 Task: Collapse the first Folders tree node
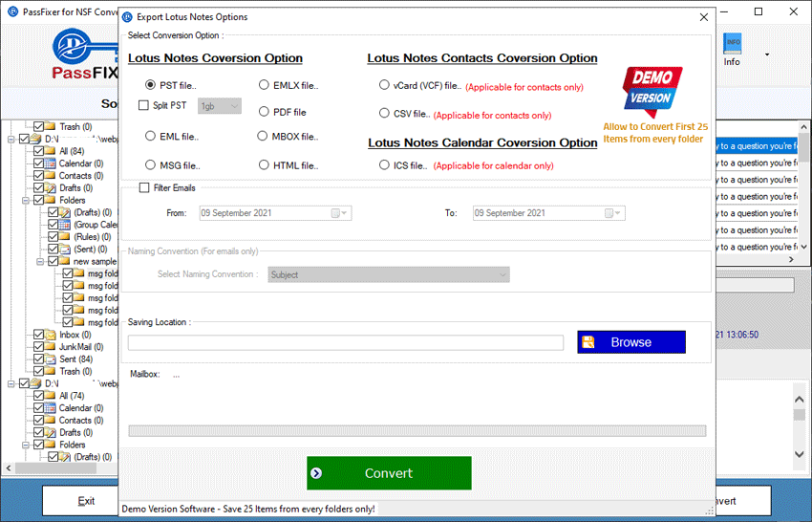click(x=26, y=201)
